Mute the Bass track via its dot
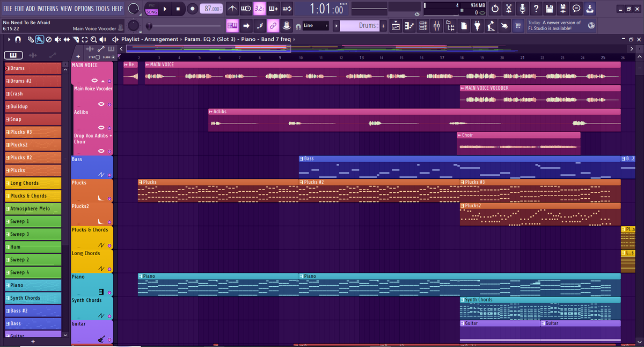Viewport: 644px width, 347px height. (109, 175)
